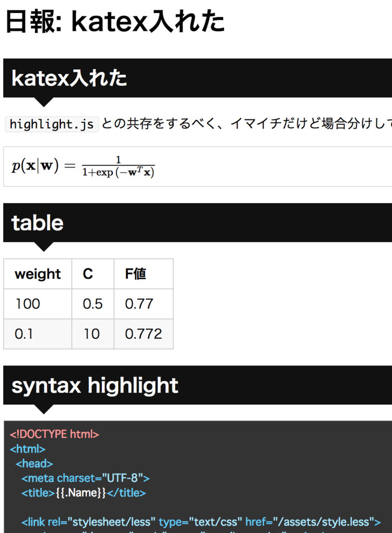This screenshot has height=533, width=392.
Task: Click the sentence starting 'との共存をするべく'
Action: pos(247,124)
